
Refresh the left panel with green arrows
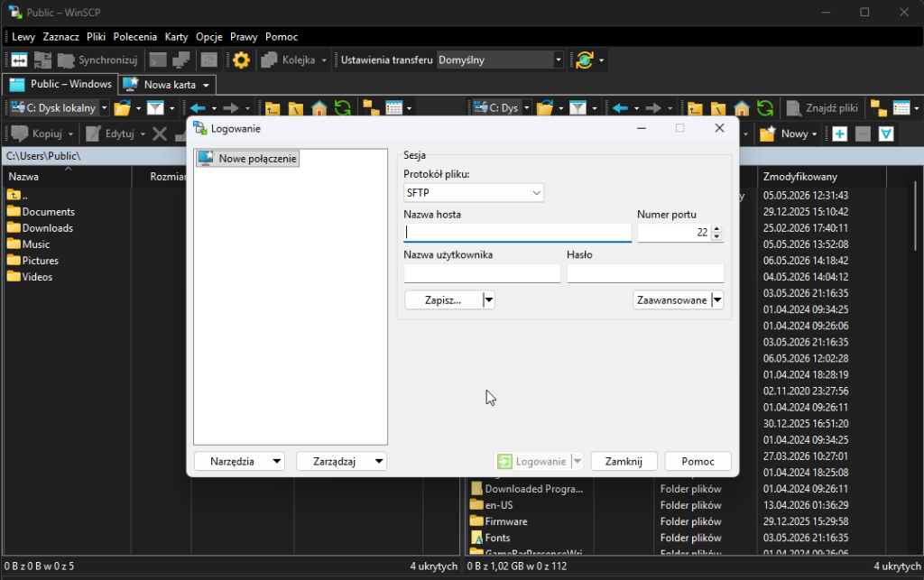342,107
